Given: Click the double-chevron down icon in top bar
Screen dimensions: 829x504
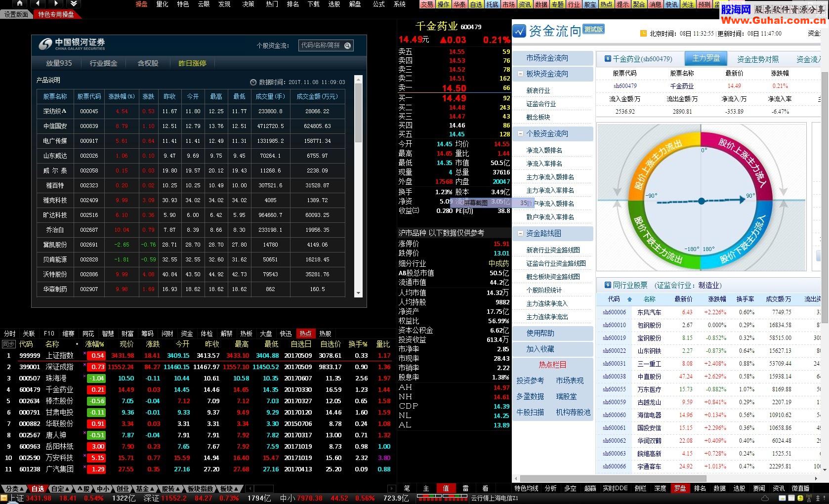Looking at the screenshot, I should (73, 3).
